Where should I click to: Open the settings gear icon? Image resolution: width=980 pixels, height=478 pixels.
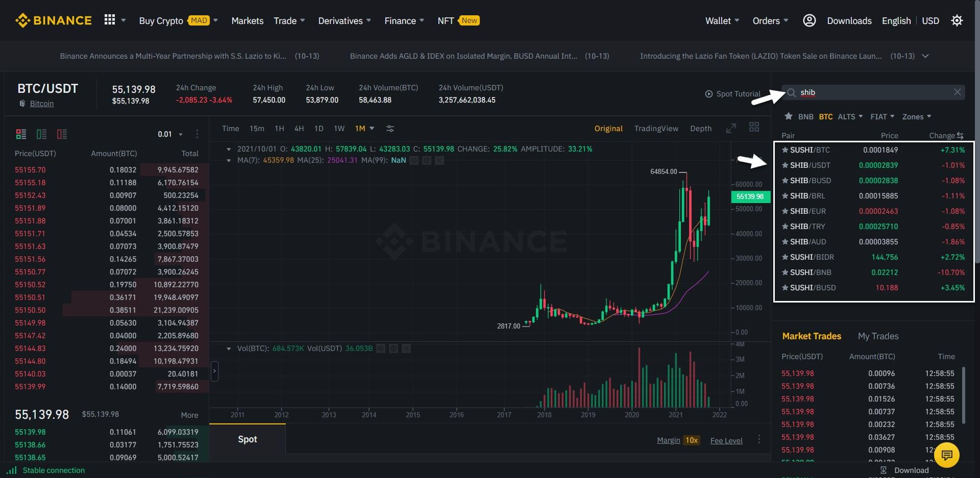[x=957, y=20]
